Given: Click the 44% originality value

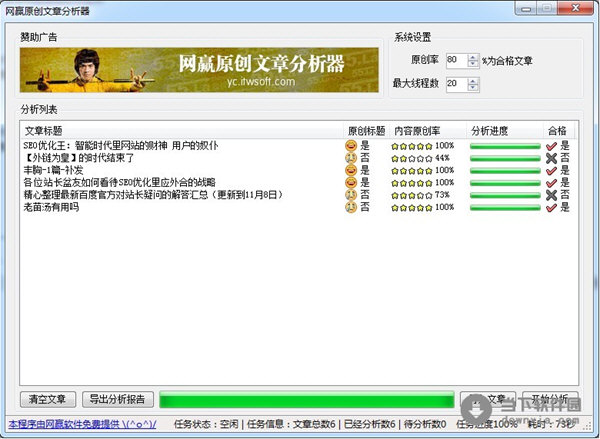Looking at the screenshot, I should coord(442,158).
